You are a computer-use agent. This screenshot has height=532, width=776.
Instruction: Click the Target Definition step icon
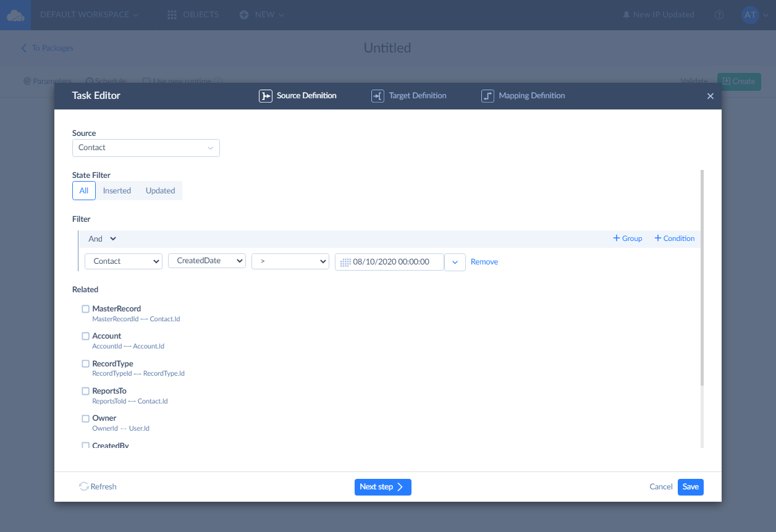coord(377,96)
